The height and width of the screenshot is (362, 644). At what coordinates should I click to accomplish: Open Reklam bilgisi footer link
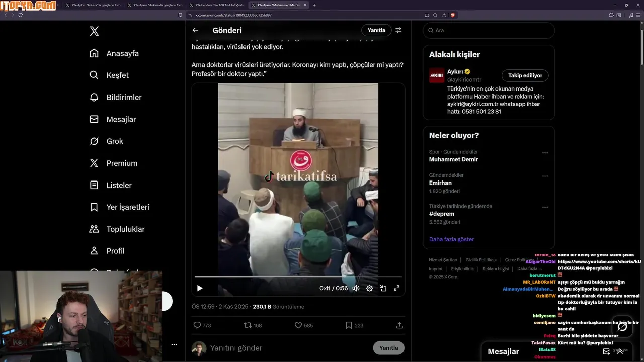[496, 269]
